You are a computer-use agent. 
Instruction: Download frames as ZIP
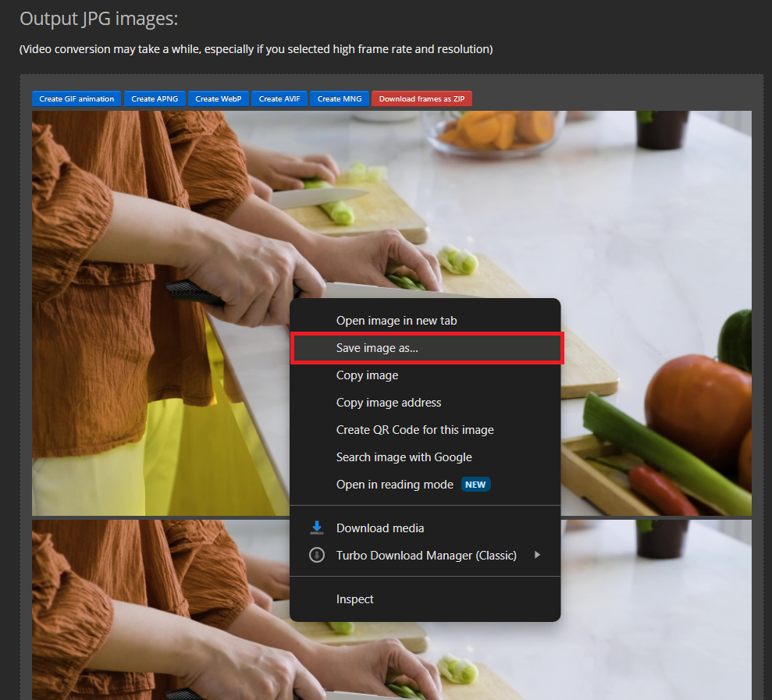point(422,98)
